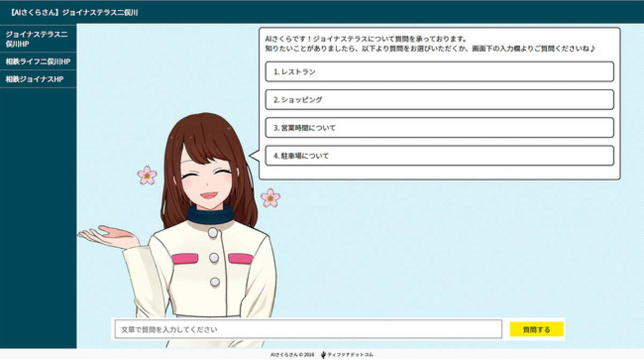
Task: Open the 相鉄ライフ二俣川HP sidebar link
Action: point(38,62)
